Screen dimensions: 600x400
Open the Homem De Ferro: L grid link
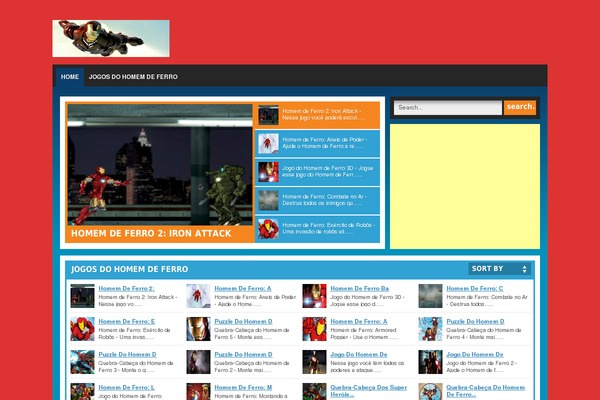[126, 387]
